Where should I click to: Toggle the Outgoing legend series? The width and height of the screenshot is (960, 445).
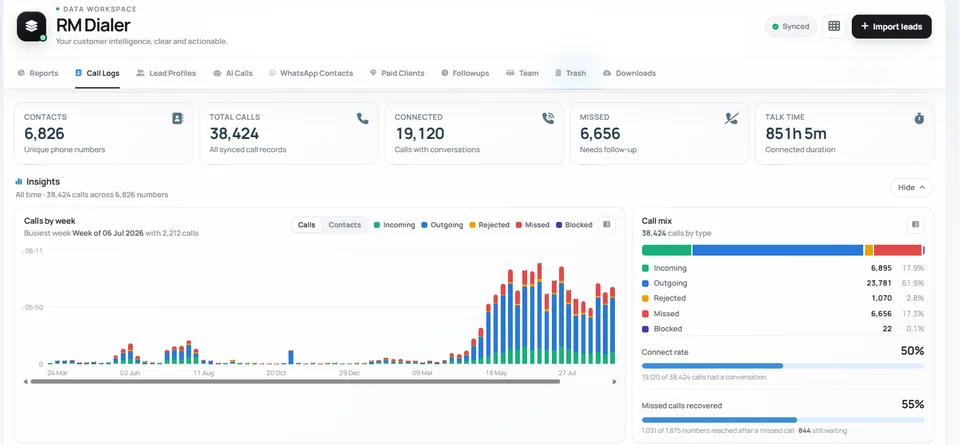(x=442, y=225)
